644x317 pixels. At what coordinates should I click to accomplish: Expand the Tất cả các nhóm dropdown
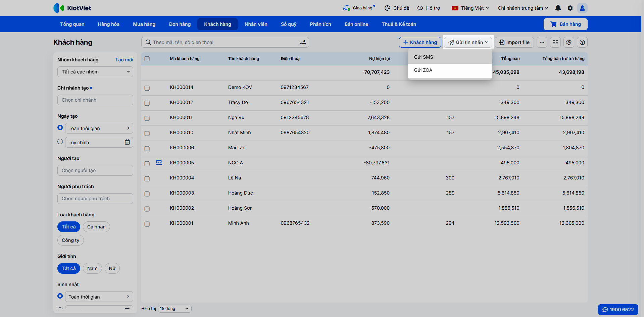click(x=95, y=72)
